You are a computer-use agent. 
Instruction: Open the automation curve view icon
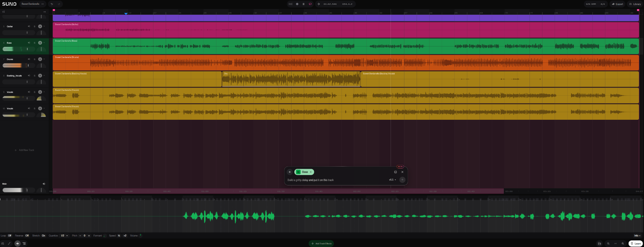point(9,244)
